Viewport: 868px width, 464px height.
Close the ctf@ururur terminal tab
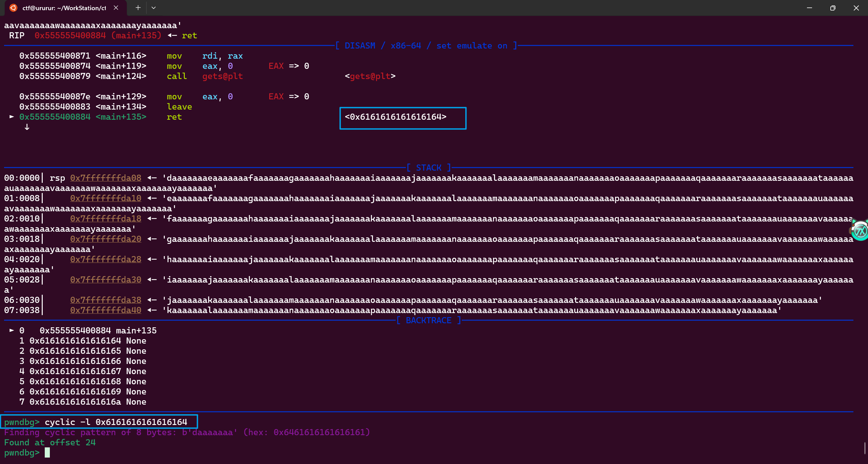coord(116,8)
